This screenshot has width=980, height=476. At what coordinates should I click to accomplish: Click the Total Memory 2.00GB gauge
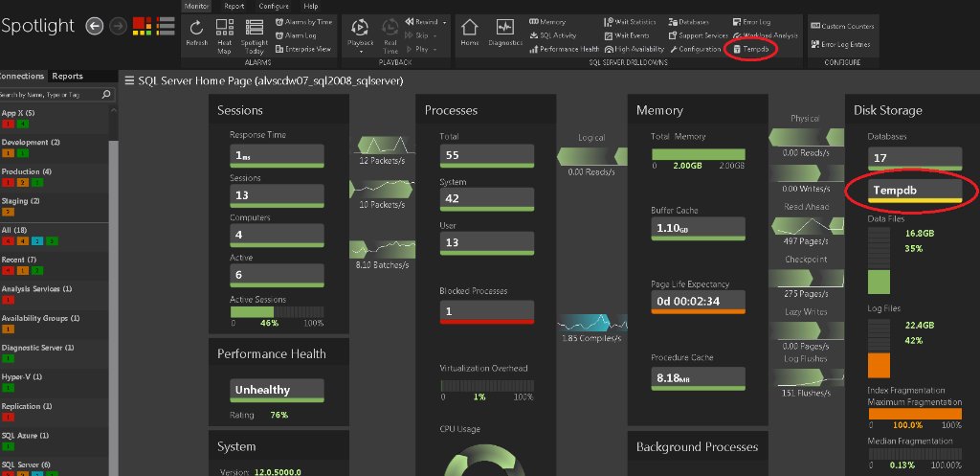click(698, 154)
